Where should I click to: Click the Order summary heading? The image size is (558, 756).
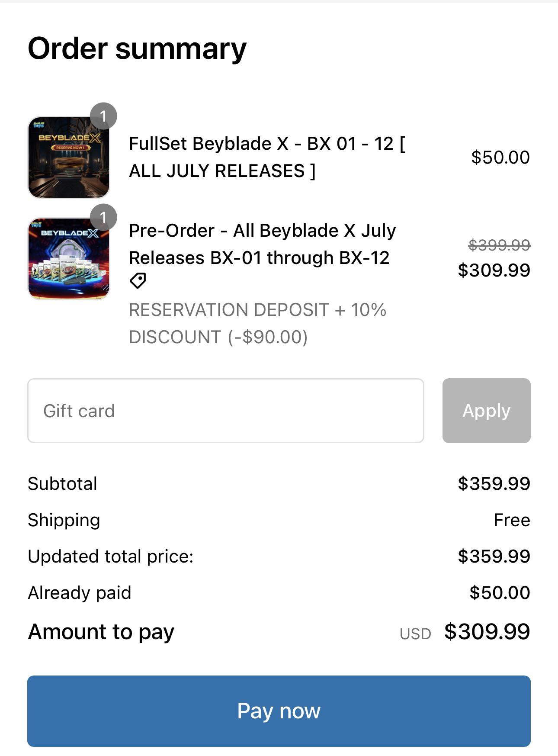137,49
